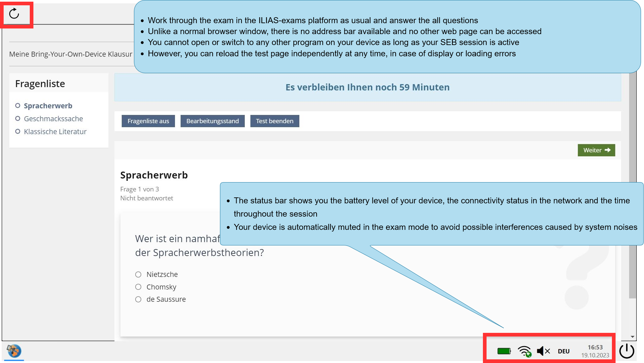Click the Test beenden menu button

click(x=274, y=121)
